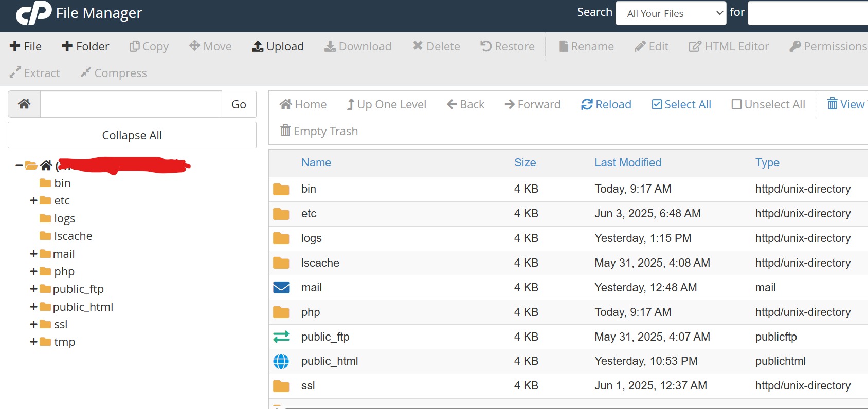Sort files by Name column header
Image resolution: width=868 pixels, height=409 pixels.
(316, 163)
